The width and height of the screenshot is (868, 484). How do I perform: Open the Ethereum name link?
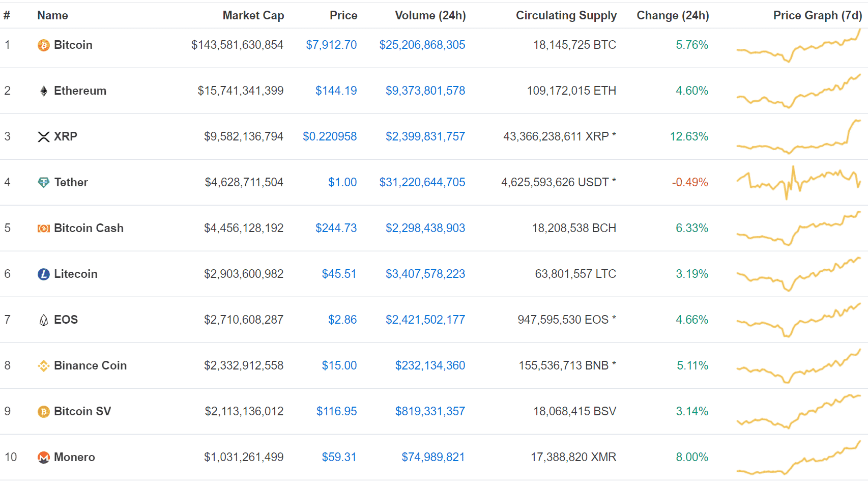pyautogui.click(x=80, y=91)
